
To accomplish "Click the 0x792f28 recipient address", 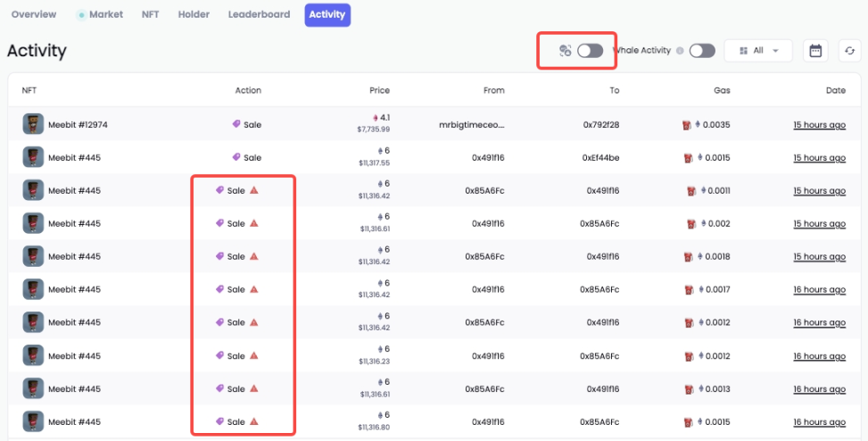I will pyautogui.click(x=601, y=125).
